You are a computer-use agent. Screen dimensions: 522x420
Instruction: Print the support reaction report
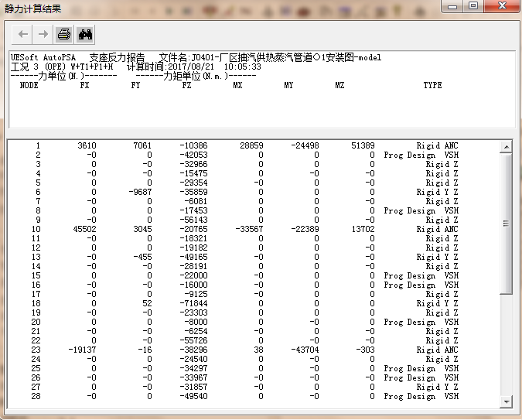click(64, 34)
